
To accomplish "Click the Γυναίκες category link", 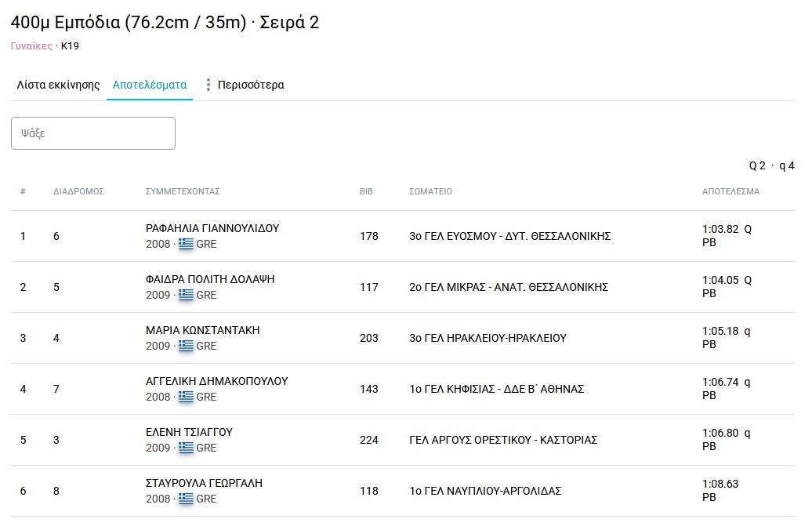I will pos(31,46).
